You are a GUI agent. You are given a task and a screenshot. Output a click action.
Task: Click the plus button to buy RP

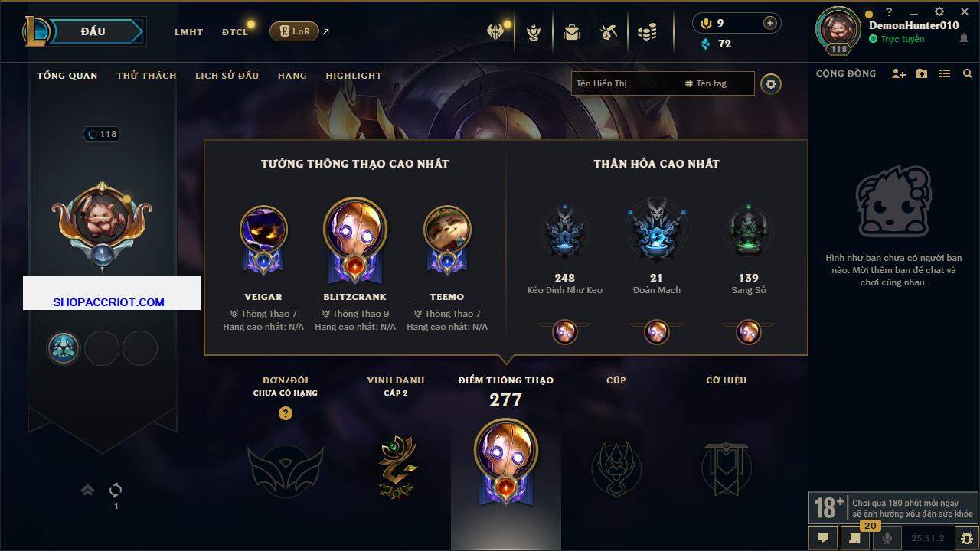tap(770, 23)
